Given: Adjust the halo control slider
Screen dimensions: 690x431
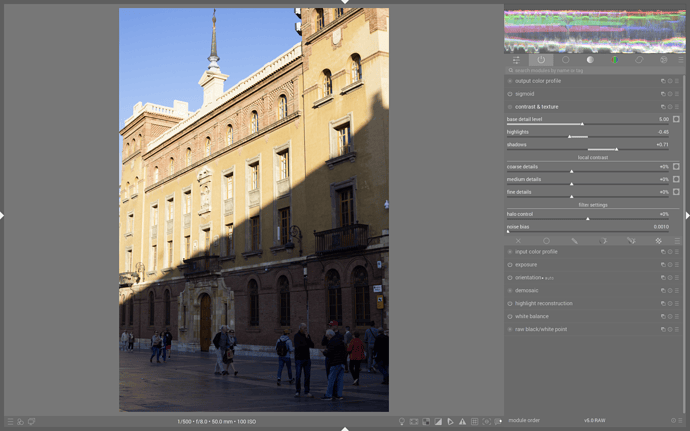Looking at the screenshot, I should (588, 215).
